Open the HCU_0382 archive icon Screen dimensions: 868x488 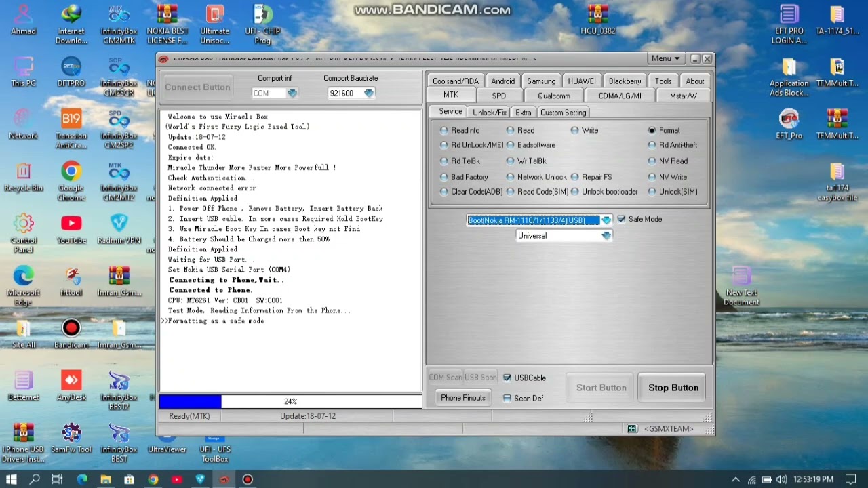click(x=598, y=19)
